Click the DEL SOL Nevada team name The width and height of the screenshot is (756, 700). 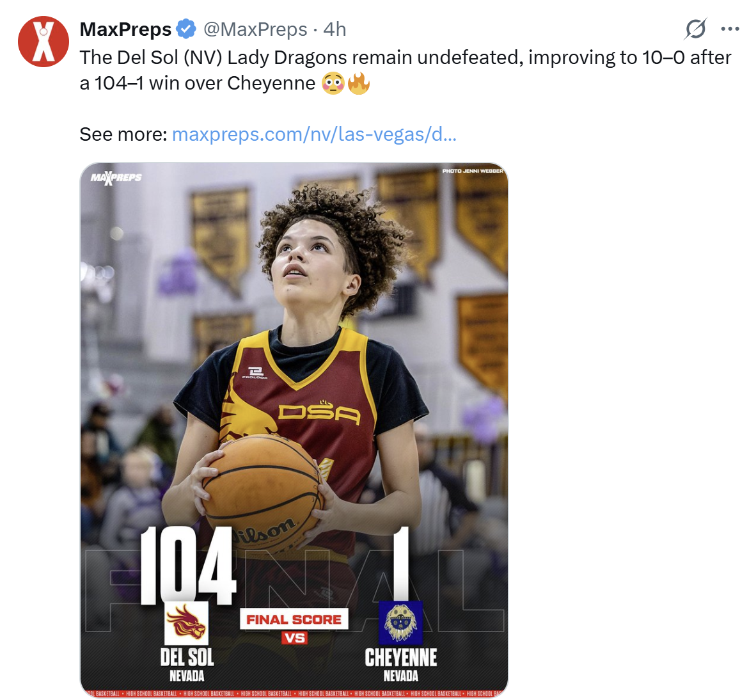click(x=187, y=664)
